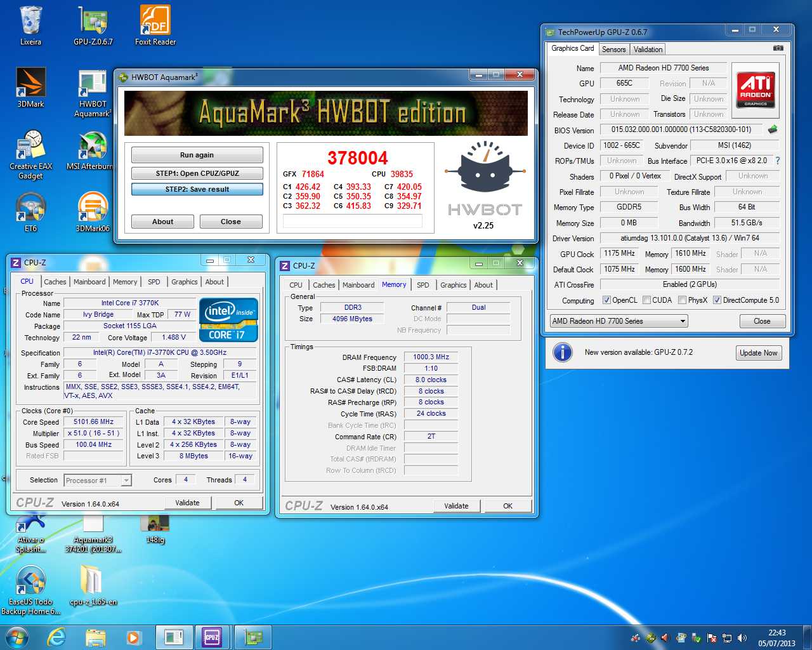Open Graphics tab in CPU-Z memory timings window
Viewport: 812px width, 650px height.
(453, 285)
